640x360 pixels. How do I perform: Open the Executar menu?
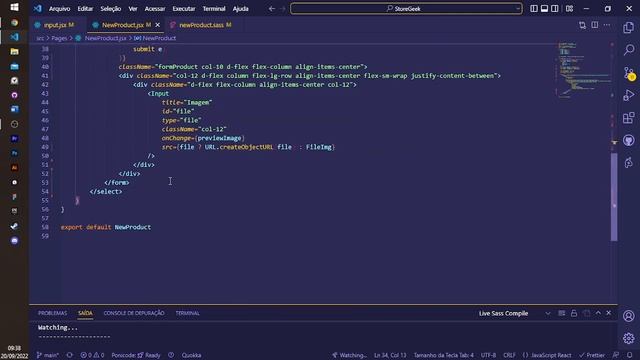184,9
